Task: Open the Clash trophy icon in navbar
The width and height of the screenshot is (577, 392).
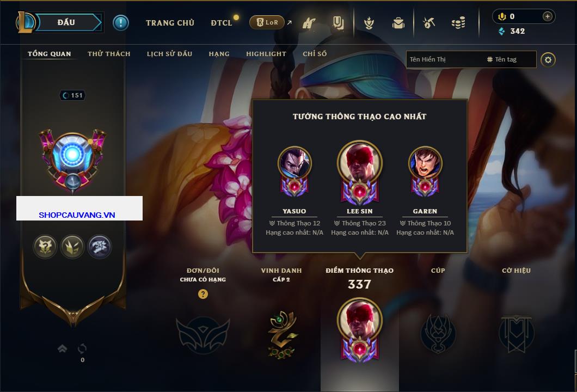Action: tap(369, 23)
